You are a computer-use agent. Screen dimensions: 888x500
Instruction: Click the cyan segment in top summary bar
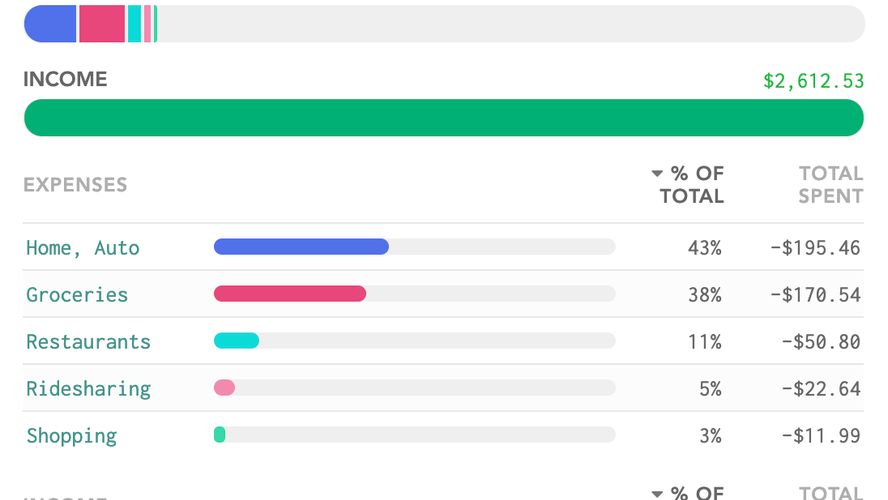pos(134,24)
